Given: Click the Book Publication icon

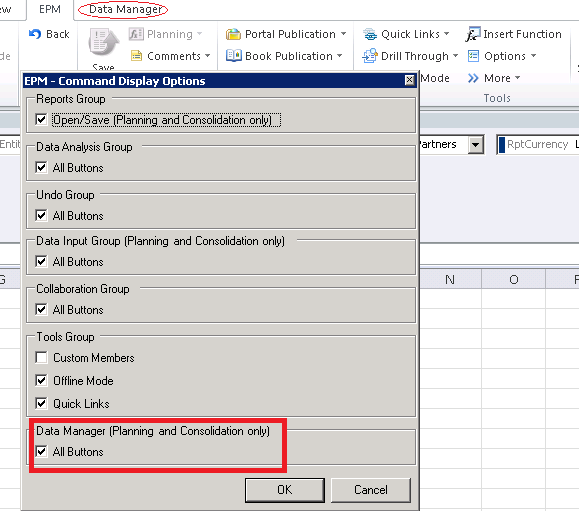Looking at the screenshot, I should pos(233,56).
